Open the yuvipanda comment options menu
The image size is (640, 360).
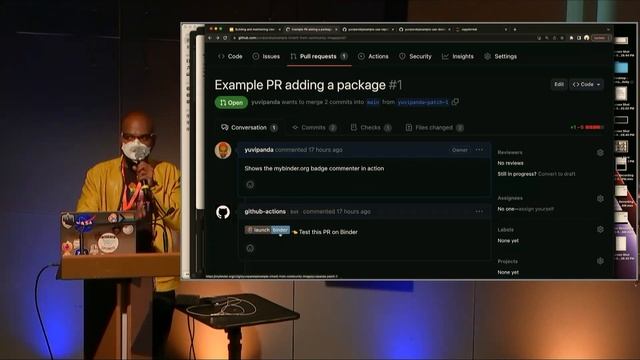pyautogui.click(x=479, y=150)
